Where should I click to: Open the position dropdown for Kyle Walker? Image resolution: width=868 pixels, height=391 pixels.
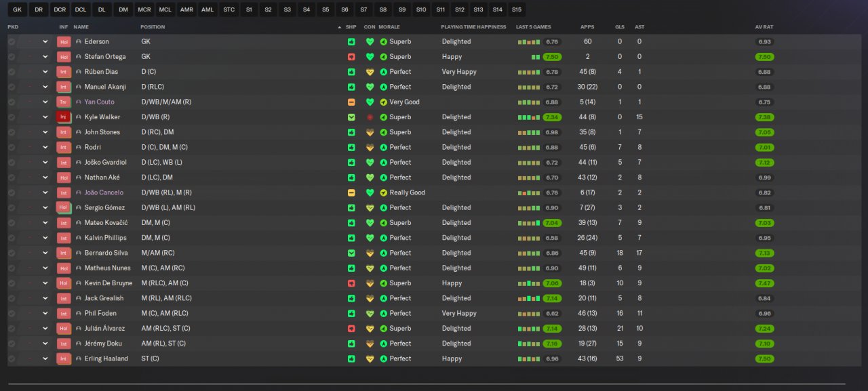pos(45,117)
